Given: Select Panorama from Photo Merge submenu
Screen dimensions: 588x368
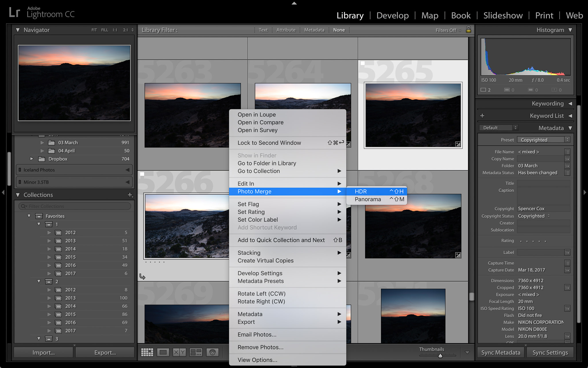Looking at the screenshot, I should 368,199.
